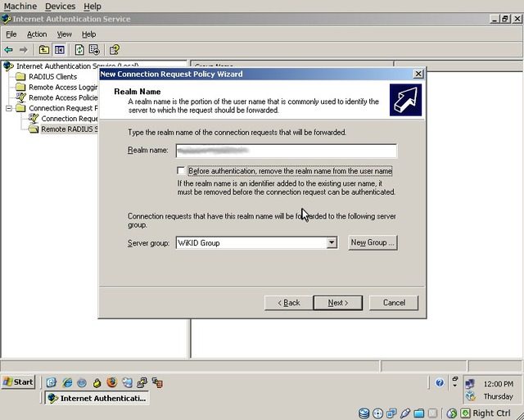This screenshot has width=524, height=420.
Task: Click the Windows Start button
Action: click(18, 382)
